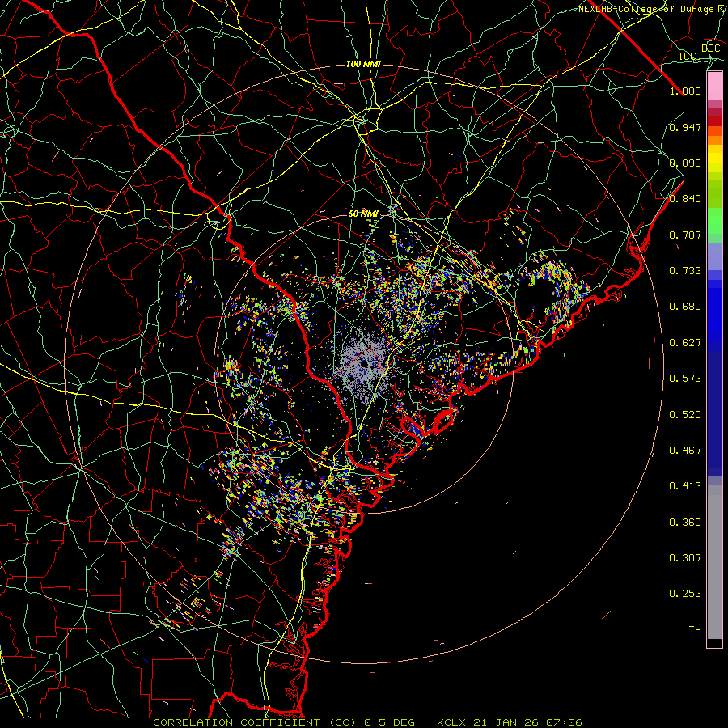
Task: Select the 0.253 scale label
Action: 685,594
